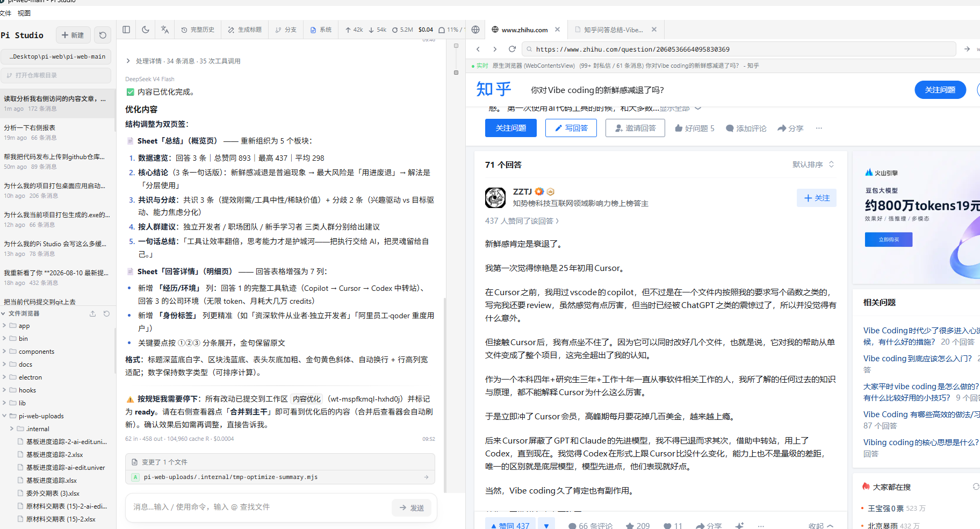Open the session 分析一下右侧报表
Screen dimensions: 980x529
57,132
